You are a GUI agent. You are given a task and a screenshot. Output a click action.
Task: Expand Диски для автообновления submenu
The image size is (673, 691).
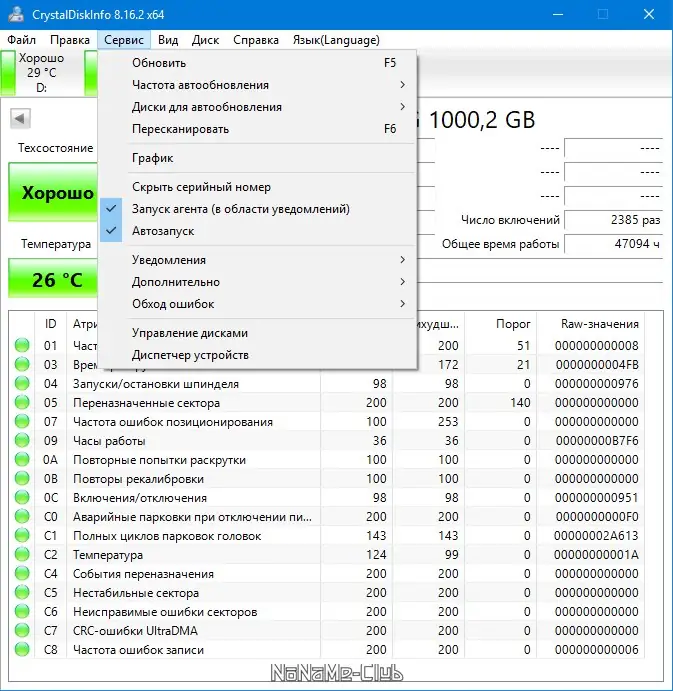click(257, 107)
